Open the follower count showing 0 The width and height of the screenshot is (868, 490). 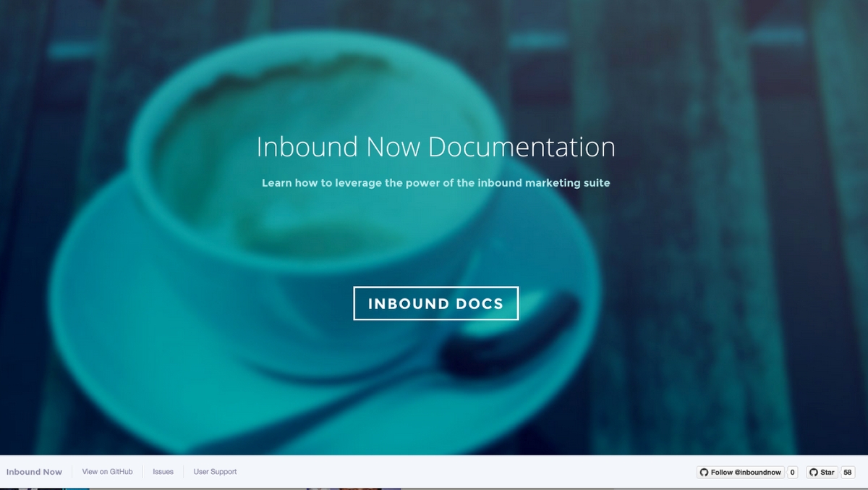793,472
